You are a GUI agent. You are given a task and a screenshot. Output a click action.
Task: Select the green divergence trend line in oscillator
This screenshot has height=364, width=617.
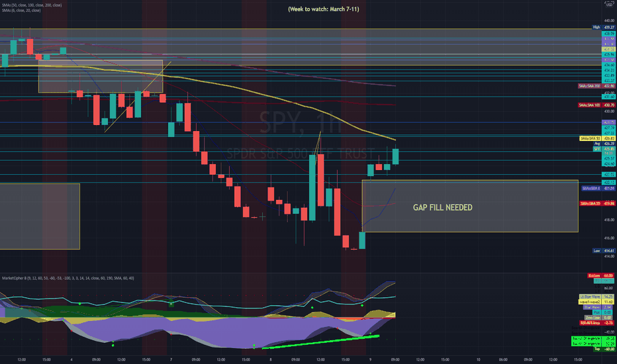pos(320,342)
